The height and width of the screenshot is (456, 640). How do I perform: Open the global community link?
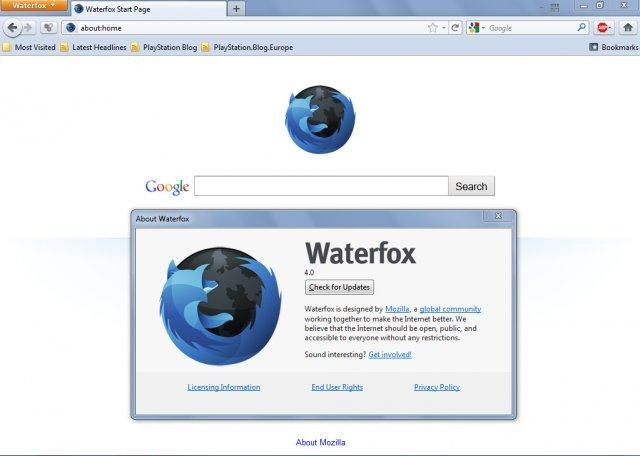(450, 309)
